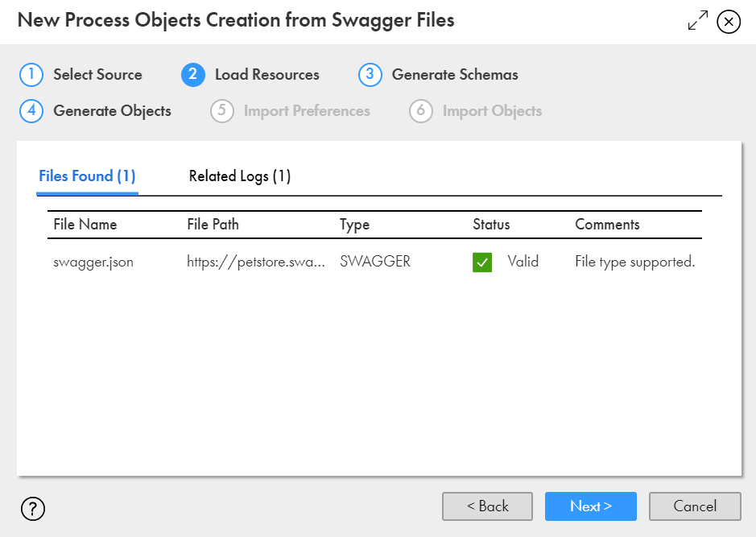756x537 pixels.
Task: Select the Select Source step label
Action: tap(97, 75)
